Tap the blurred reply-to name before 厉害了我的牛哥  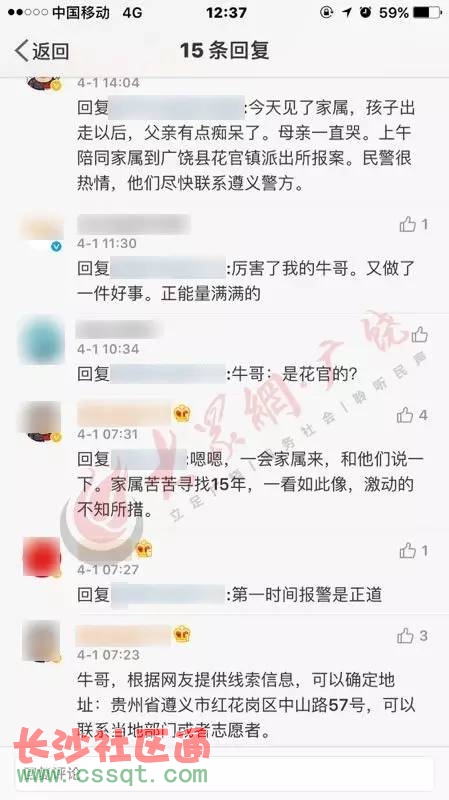[x=168, y=268]
